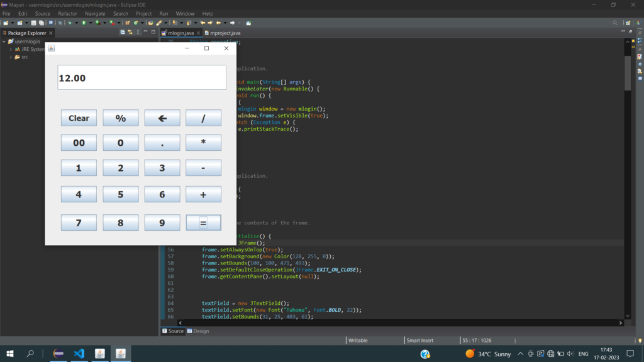Image resolution: width=644 pixels, height=362 pixels.
Task: Click the calculator display field showing 12.00
Action: pos(142,78)
